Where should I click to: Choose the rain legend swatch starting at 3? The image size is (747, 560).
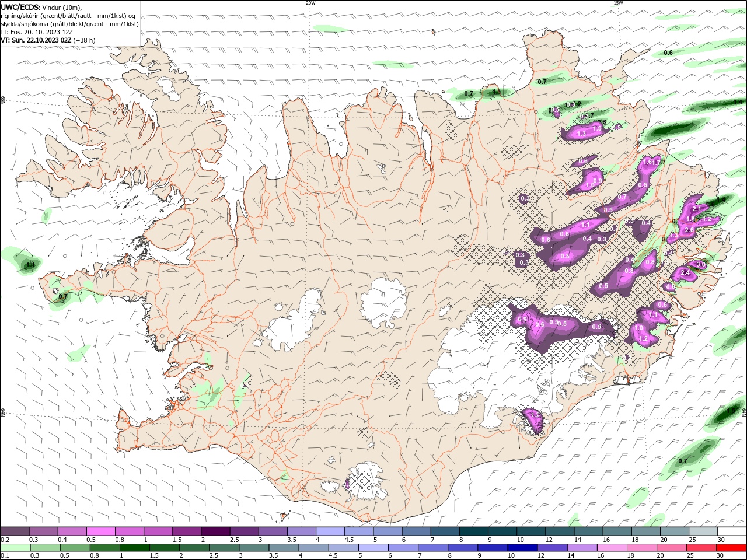pos(253,548)
